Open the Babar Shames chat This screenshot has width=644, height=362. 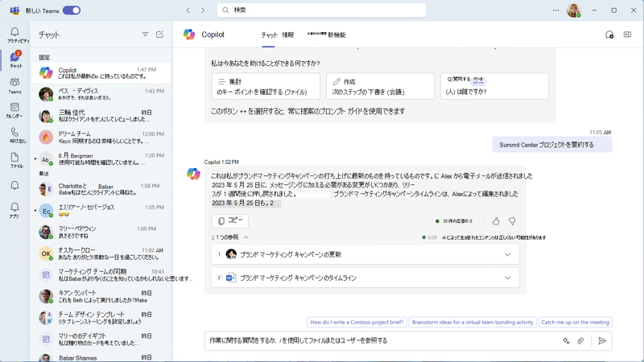pyautogui.click(x=101, y=356)
